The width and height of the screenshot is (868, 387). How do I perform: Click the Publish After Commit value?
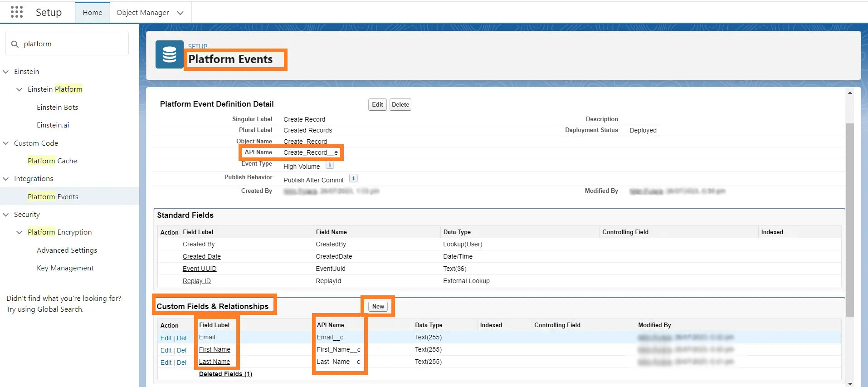point(313,181)
